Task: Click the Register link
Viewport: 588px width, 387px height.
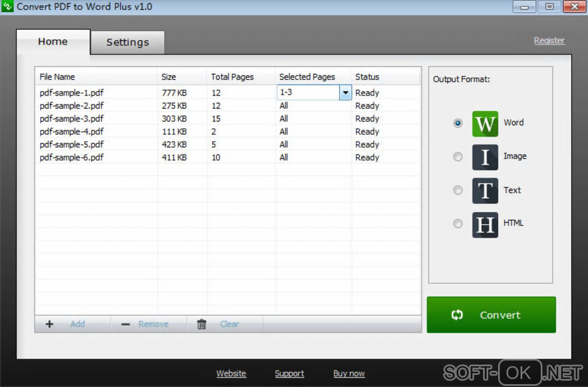Action: coord(549,40)
